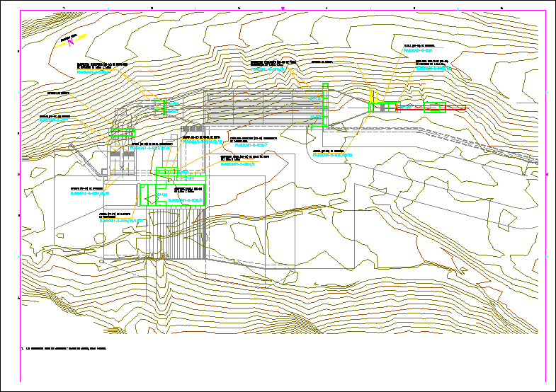556x392 pixels.
Task: Click the magenta arrow marker on right border
Action: coord(548,174)
